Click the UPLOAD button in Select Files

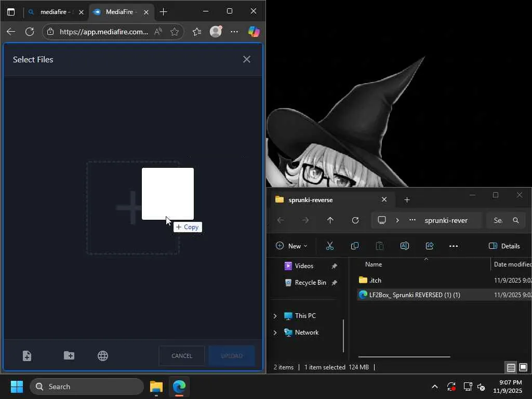coord(232,355)
